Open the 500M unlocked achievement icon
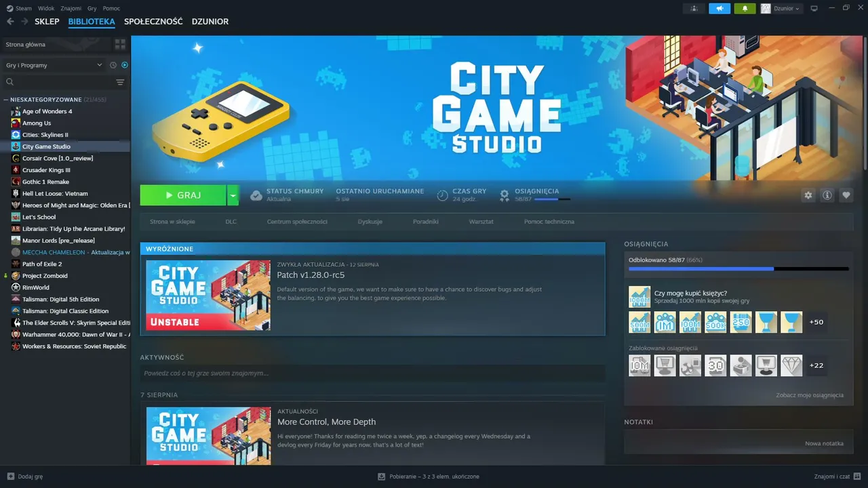 point(639,322)
